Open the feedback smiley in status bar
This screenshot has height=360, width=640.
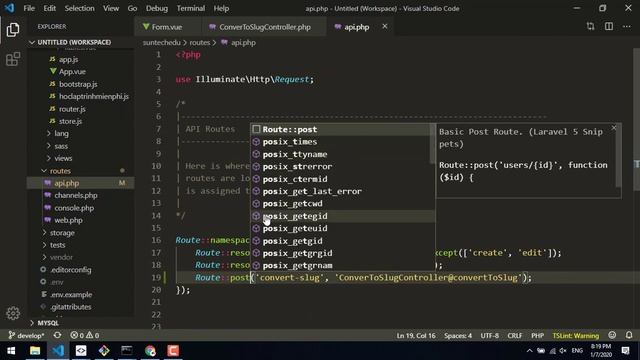pos(612,336)
